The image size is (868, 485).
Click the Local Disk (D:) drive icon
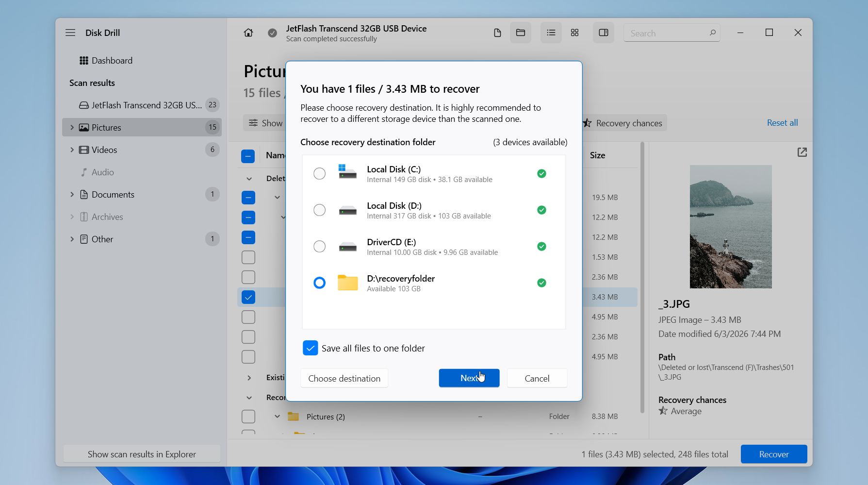tap(347, 210)
